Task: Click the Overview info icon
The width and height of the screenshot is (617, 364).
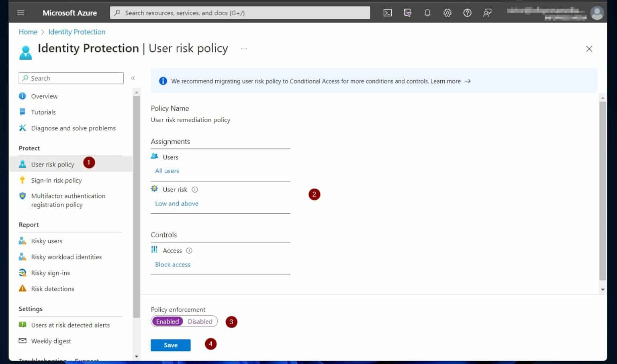Action: [22, 96]
